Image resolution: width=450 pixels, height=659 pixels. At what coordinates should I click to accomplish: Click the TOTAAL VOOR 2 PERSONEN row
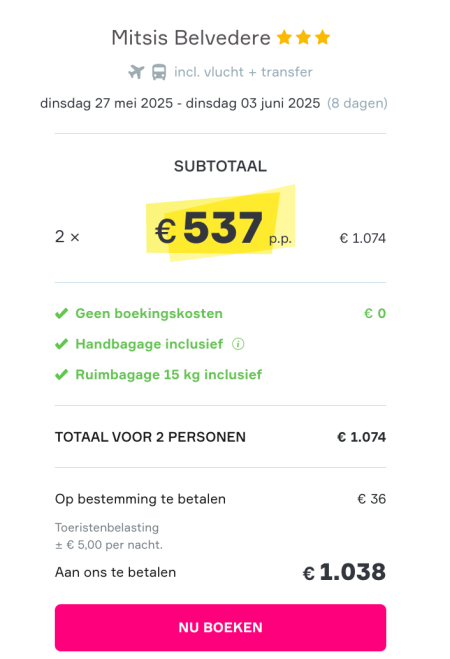[220, 437]
